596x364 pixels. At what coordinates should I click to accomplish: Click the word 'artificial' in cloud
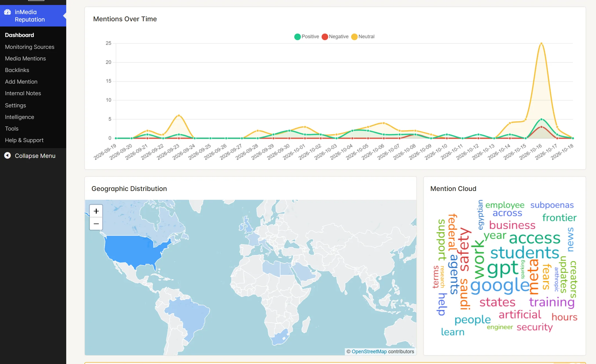pos(520,315)
